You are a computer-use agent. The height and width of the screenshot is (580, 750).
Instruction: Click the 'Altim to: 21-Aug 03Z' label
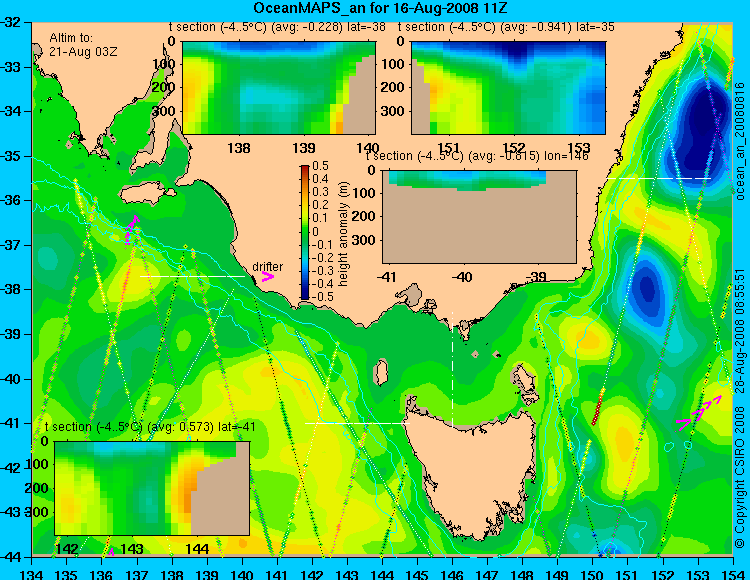[x=83, y=44]
